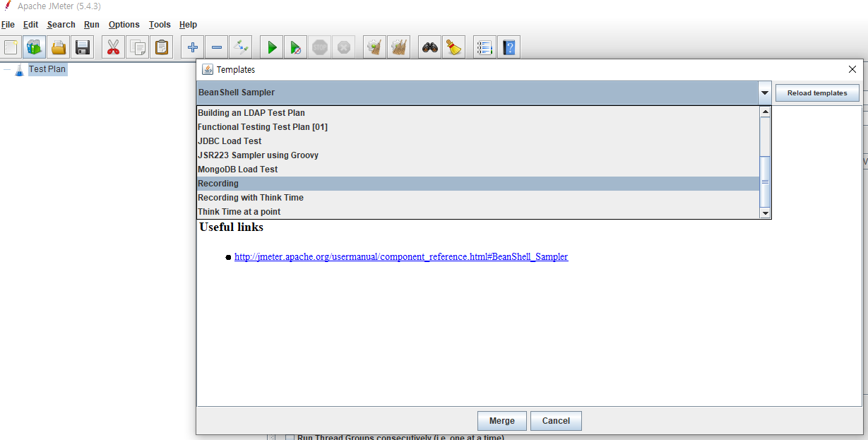Open the BeanShell_Sampler component reference link
Screen dimensions: 868x440
(401, 257)
